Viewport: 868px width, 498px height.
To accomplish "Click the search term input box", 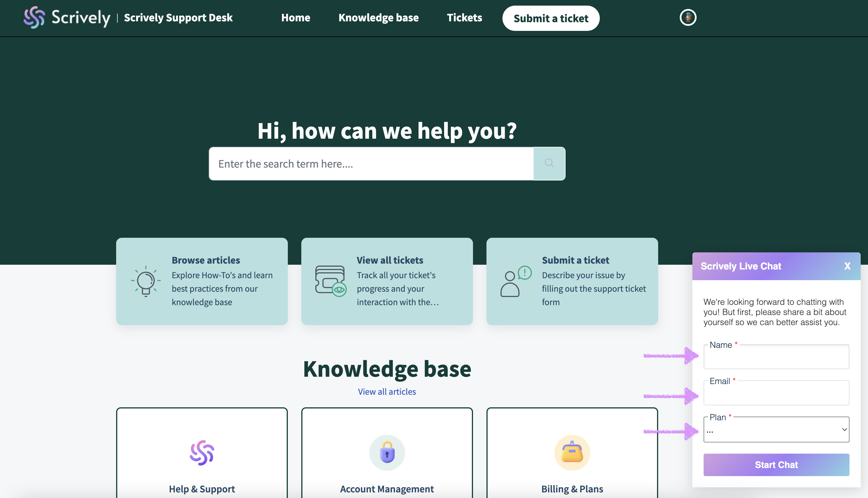I will [x=371, y=164].
